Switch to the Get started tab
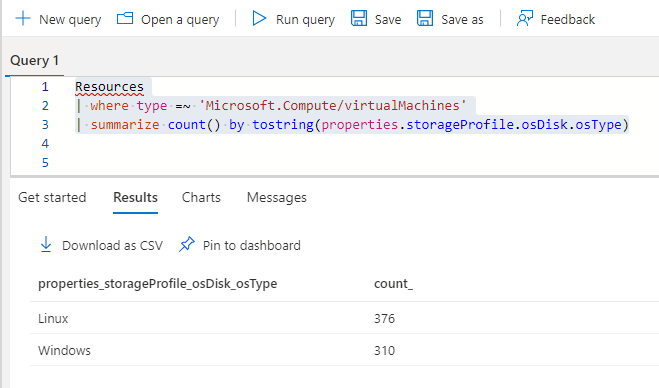The width and height of the screenshot is (659, 388). 52,198
